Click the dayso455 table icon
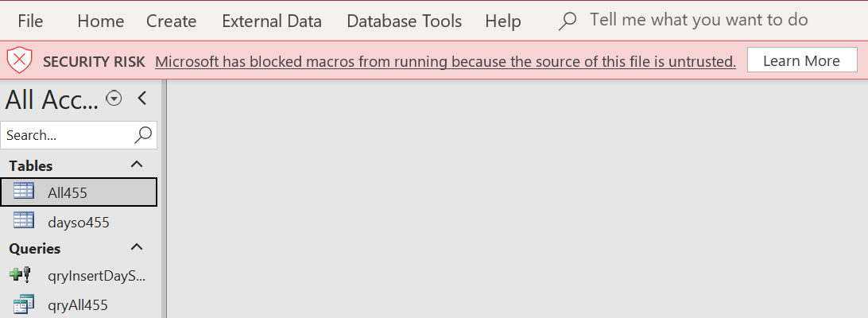The image size is (868, 318). tap(24, 221)
